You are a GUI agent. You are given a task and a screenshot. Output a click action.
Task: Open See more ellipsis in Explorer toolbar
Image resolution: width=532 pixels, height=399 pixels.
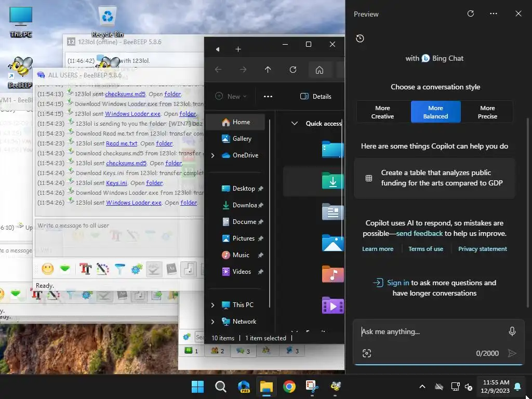tap(268, 96)
